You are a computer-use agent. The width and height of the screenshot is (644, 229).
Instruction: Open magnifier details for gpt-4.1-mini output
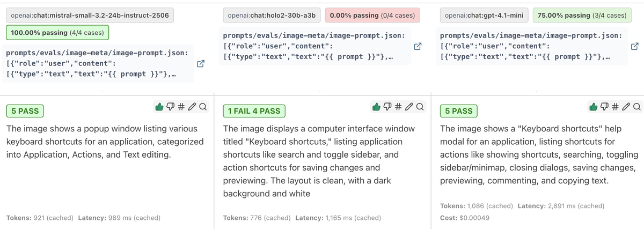(x=637, y=107)
